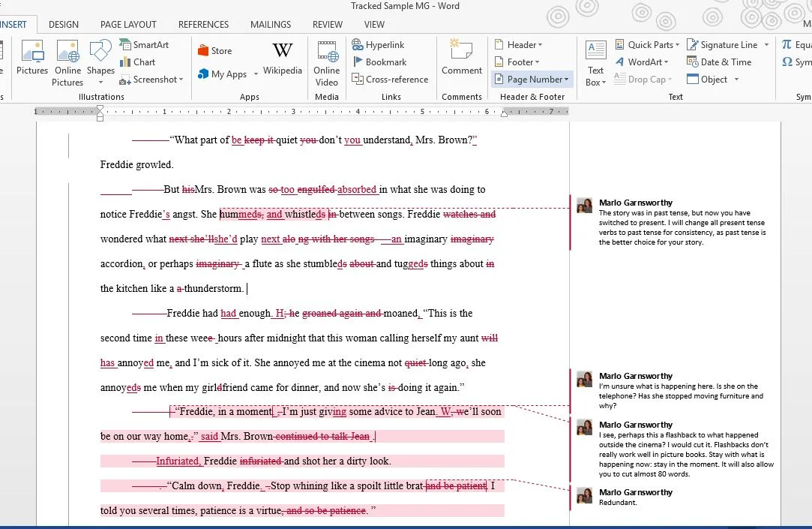Insert Pictures from the Illustrations group
812x529 pixels.
click(x=32, y=58)
